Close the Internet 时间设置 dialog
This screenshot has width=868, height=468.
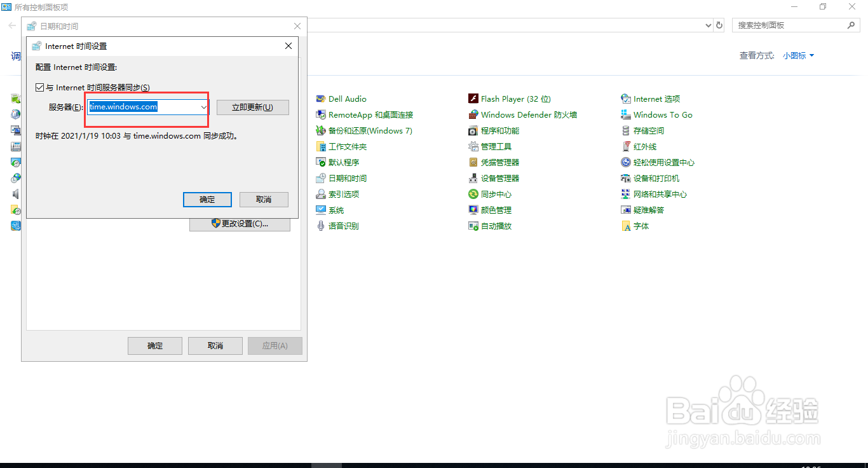click(288, 46)
